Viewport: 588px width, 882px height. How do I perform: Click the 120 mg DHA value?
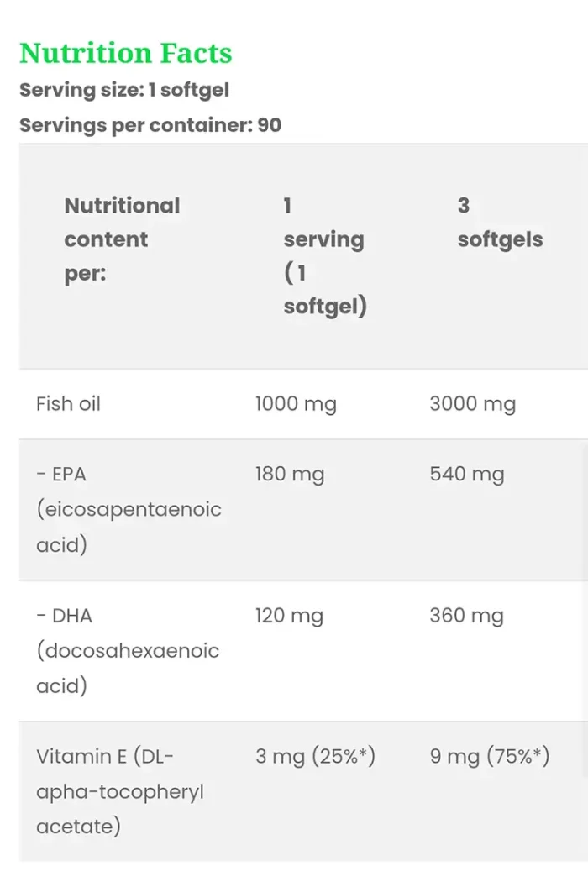tap(290, 616)
